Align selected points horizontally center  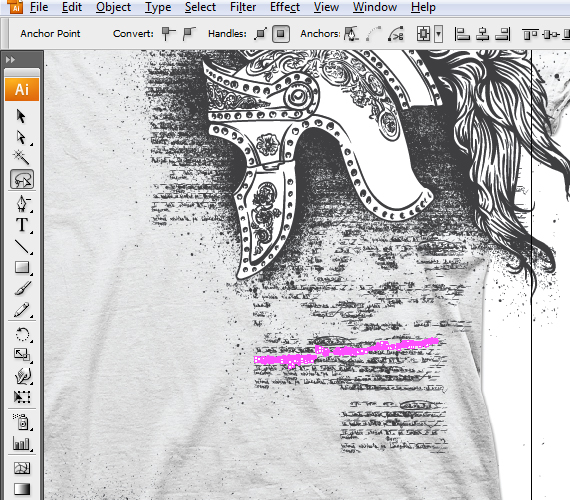482,34
